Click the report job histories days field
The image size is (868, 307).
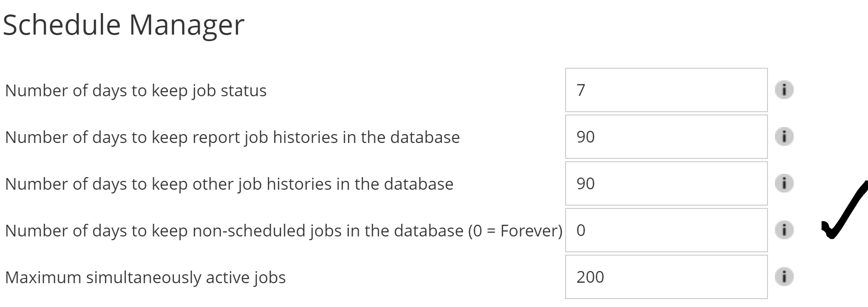[666, 136]
